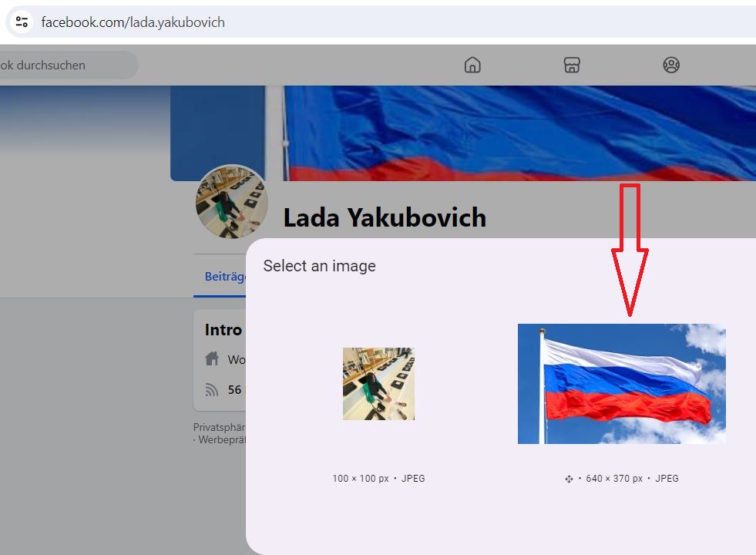Screen dimensions: 756x555
Task: Open the Groups people icon
Action: coord(671,65)
